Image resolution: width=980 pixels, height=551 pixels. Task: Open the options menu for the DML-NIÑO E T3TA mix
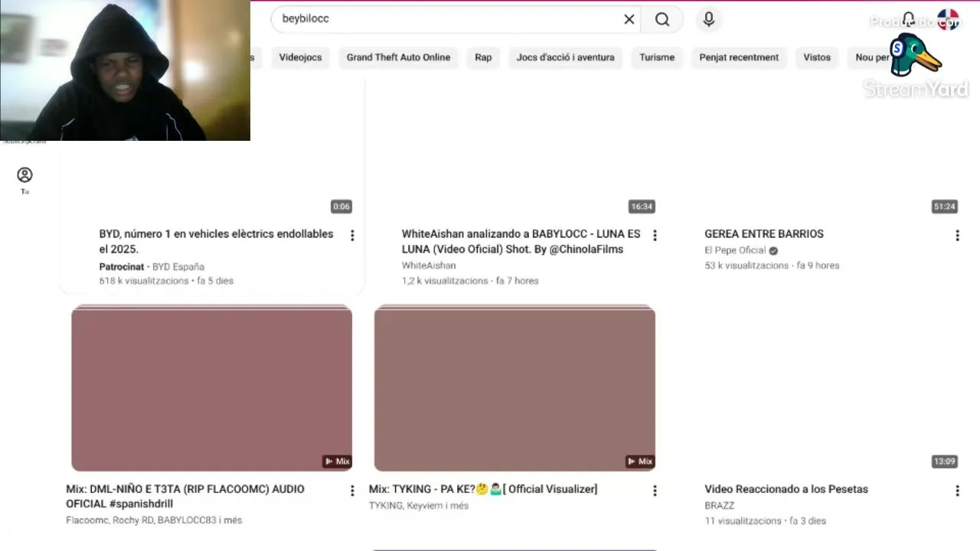pyautogui.click(x=352, y=491)
